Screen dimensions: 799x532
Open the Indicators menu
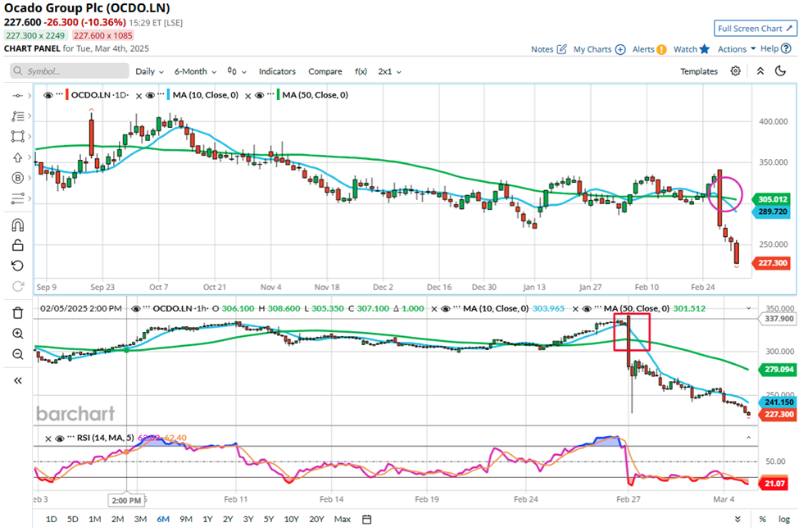[277, 71]
